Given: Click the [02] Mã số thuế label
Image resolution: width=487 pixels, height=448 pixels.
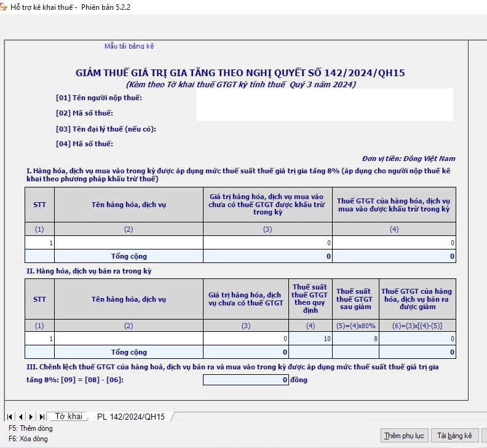Looking at the screenshot, I should [x=84, y=113].
